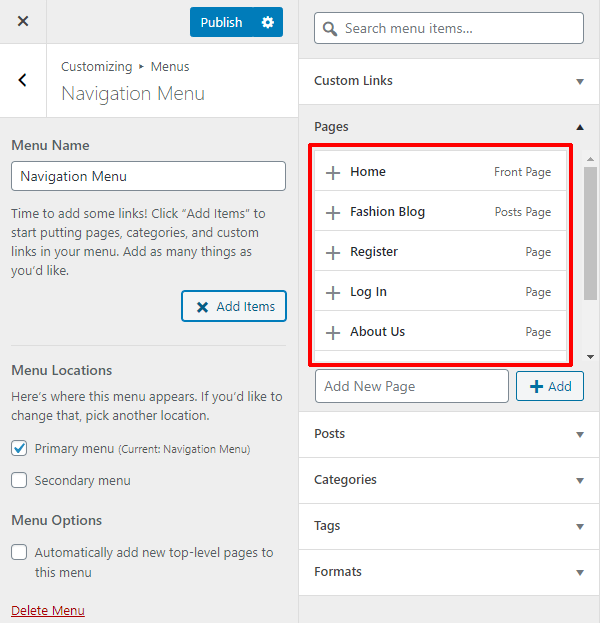Add the Home page via plus icon

coord(333,172)
